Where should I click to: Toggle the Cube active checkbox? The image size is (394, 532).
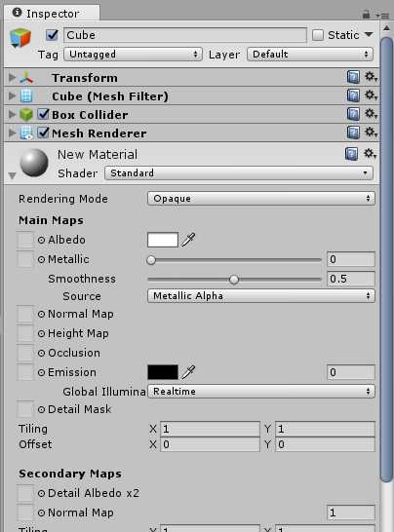pyautogui.click(x=52, y=35)
